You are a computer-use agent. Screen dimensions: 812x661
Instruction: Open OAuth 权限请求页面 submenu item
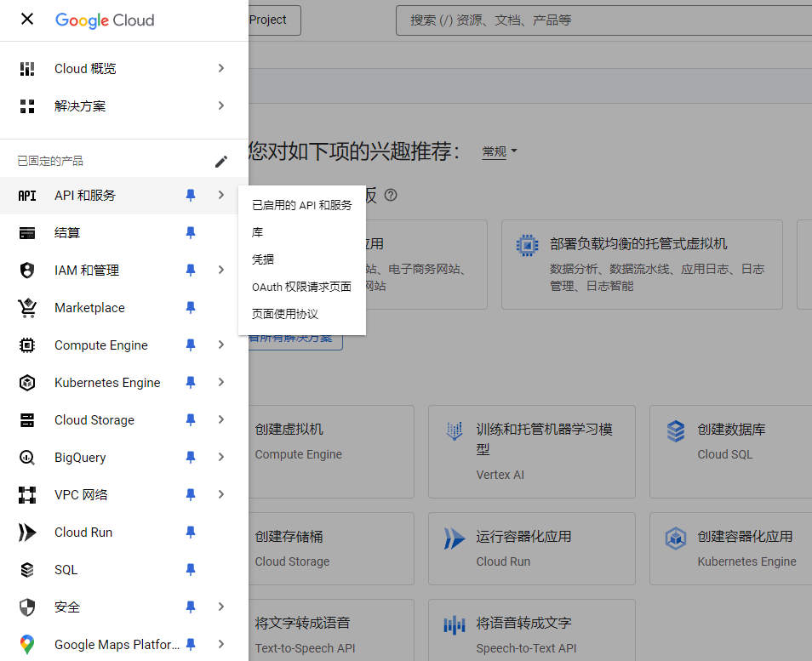tap(302, 287)
